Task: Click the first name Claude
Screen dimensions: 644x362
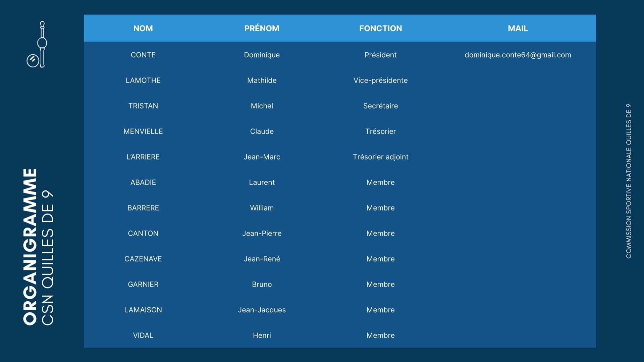Action: coord(262,131)
